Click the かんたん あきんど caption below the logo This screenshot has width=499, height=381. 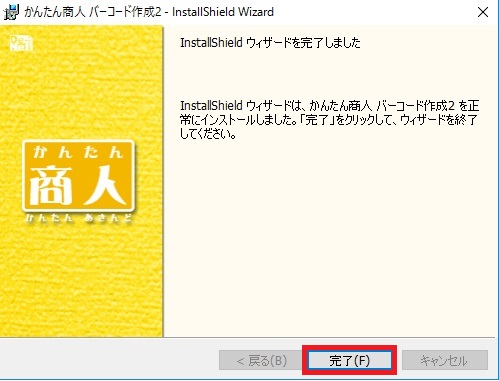pos(79,218)
